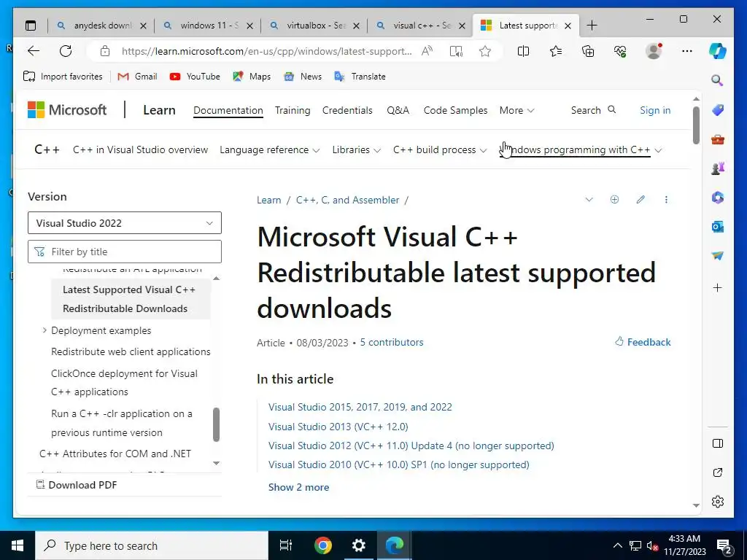
Task: Open the Copilot sidebar icon
Action: click(718, 51)
